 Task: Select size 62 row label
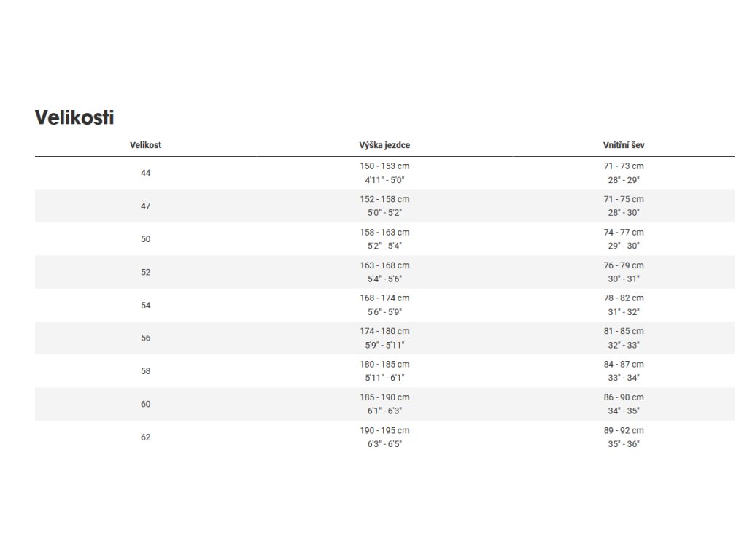click(145, 437)
